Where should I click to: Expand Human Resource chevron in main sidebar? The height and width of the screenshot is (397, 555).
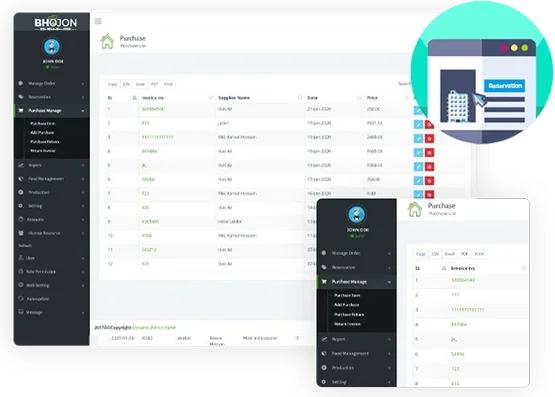pyautogui.click(x=83, y=233)
